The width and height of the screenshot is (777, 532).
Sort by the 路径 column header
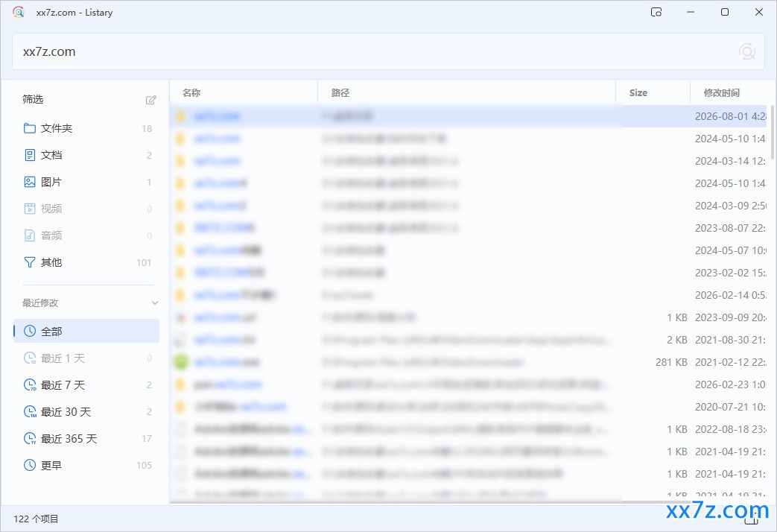[466, 92]
